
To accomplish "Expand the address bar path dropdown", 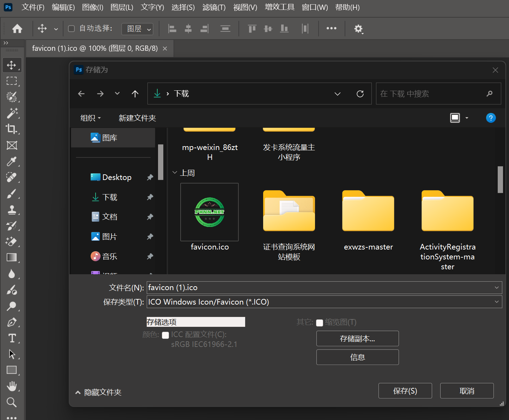I will pyautogui.click(x=338, y=94).
